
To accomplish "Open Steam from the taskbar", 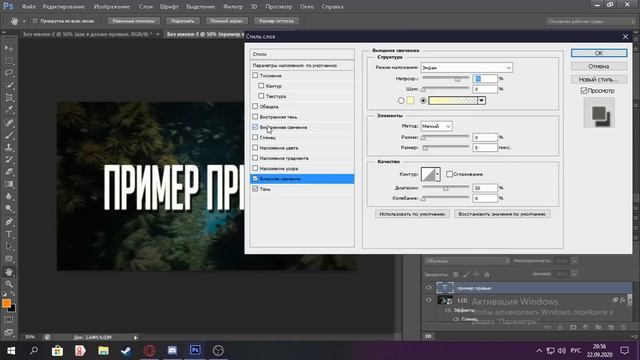I will coord(126,350).
